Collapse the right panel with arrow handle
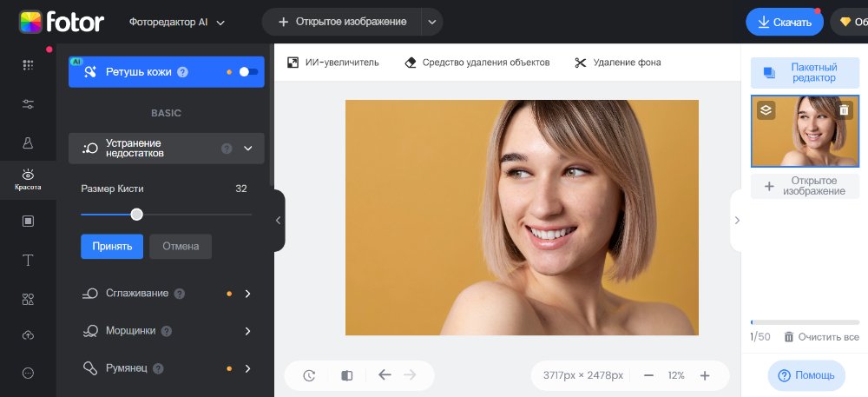The height and width of the screenshot is (397, 868). point(736,221)
